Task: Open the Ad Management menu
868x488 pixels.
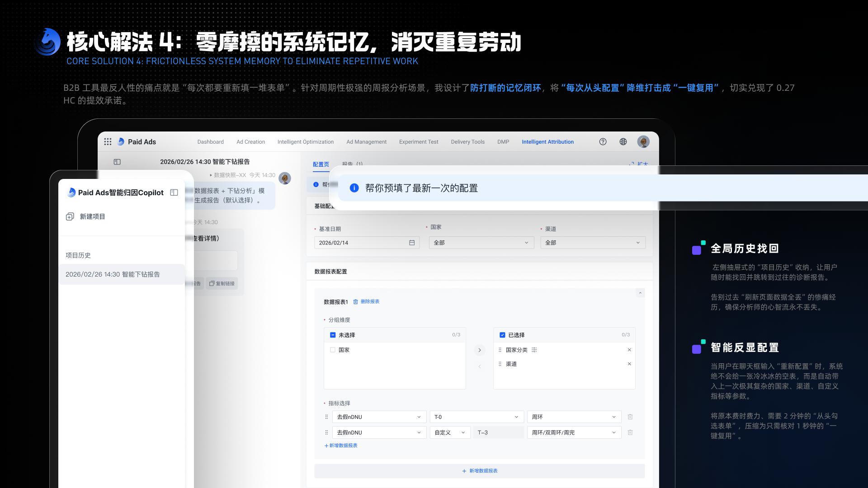Action: [x=367, y=142]
